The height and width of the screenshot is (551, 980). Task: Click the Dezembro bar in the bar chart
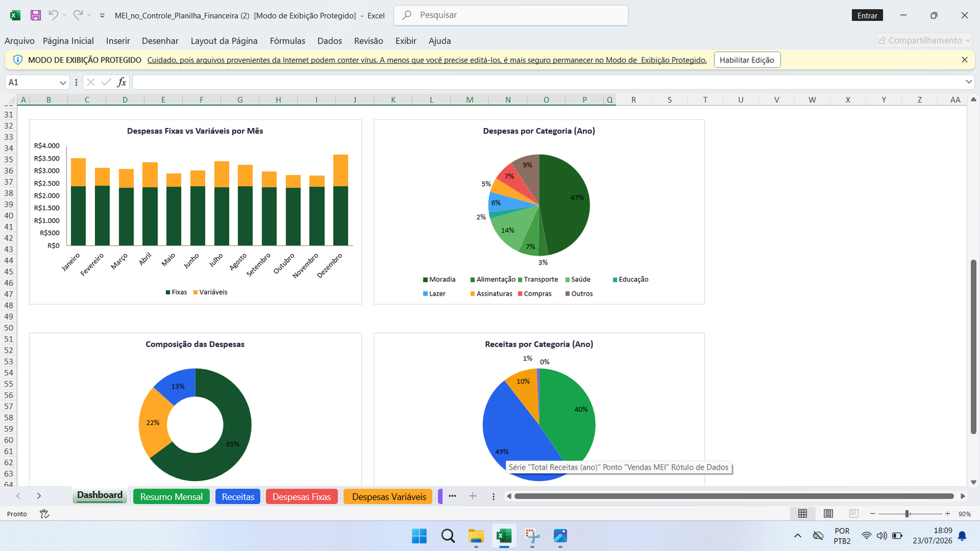click(x=341, y=200)
